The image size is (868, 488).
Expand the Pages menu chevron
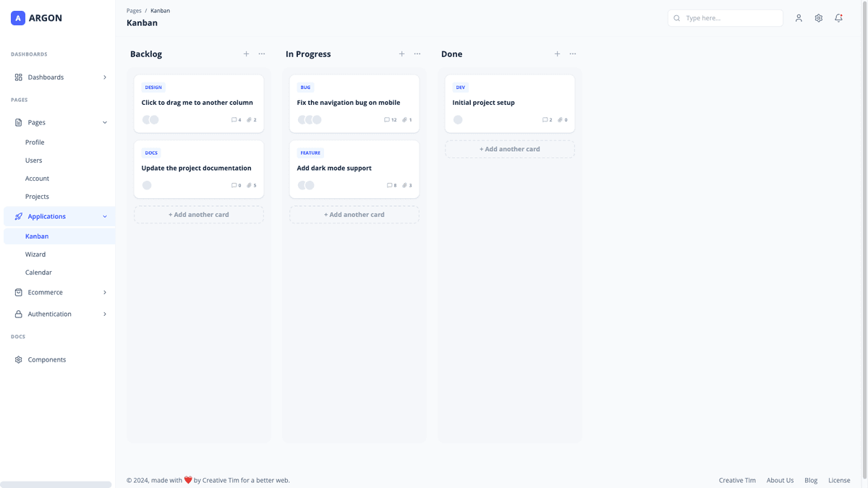click(104, 122)
